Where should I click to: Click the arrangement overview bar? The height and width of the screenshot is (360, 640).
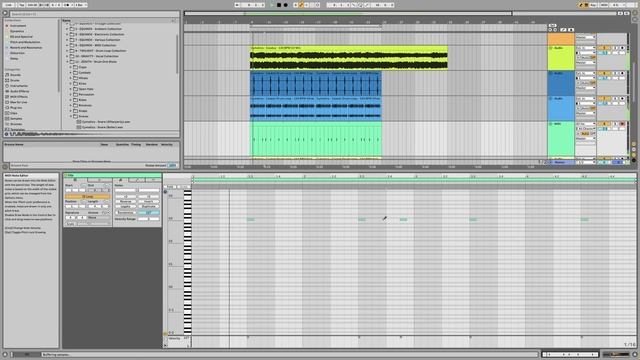(348, 13)
